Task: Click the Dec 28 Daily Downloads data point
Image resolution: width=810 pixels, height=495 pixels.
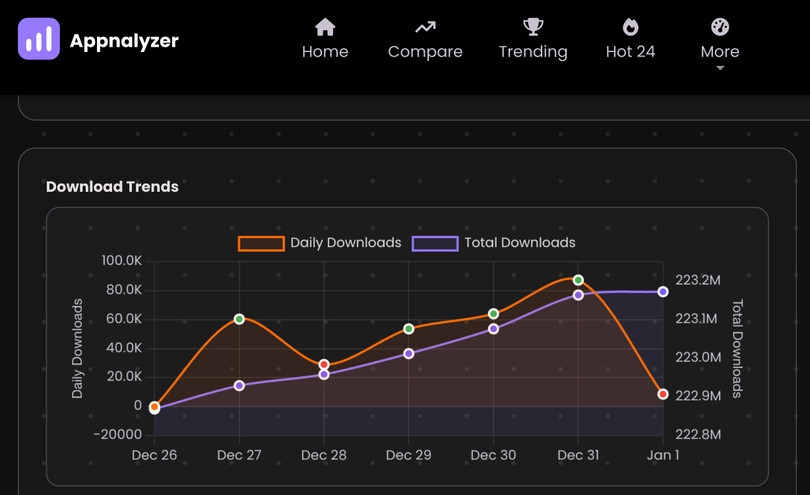Action: (x=324, y=365)
